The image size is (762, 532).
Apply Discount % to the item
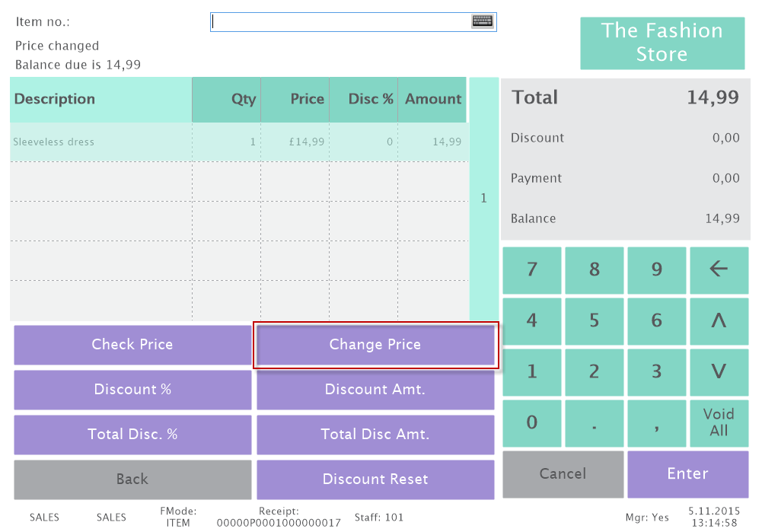pos(132,390)
